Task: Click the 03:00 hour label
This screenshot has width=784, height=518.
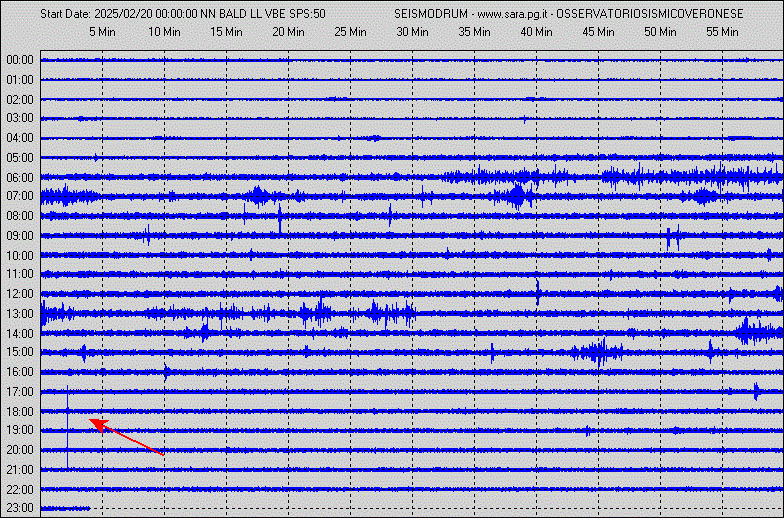Action: tap(20, 118)
